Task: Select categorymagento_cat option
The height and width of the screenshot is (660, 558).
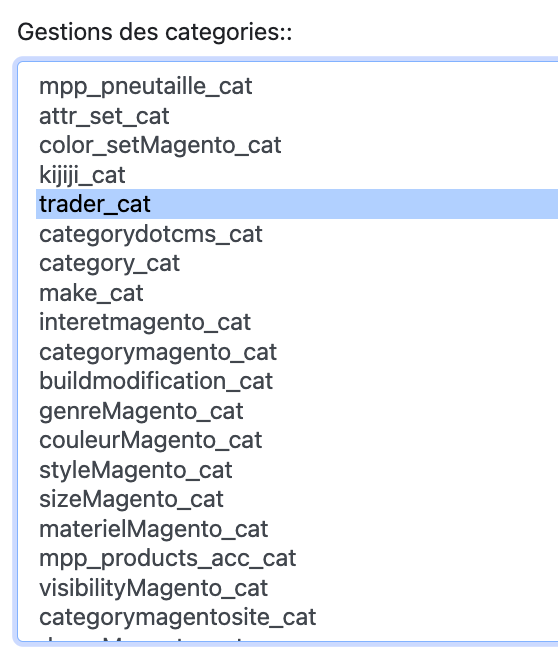Action: tap(297, 351)
